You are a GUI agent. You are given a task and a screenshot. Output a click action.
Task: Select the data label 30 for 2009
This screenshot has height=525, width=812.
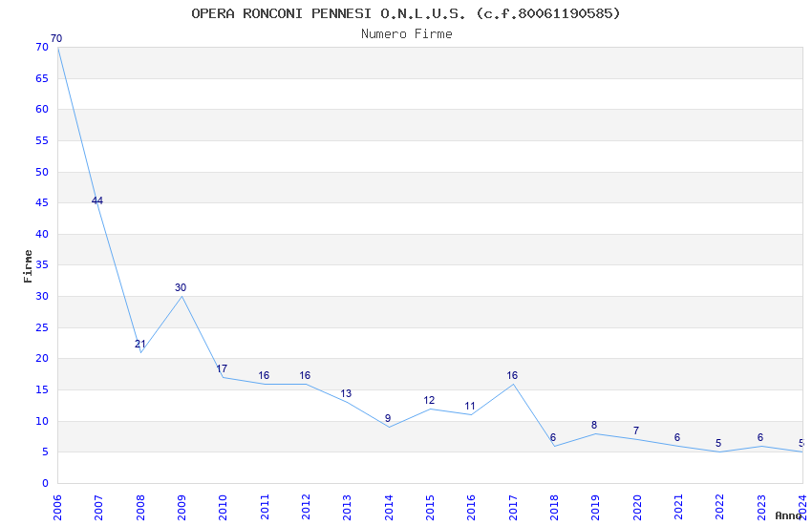pos(181,287)
